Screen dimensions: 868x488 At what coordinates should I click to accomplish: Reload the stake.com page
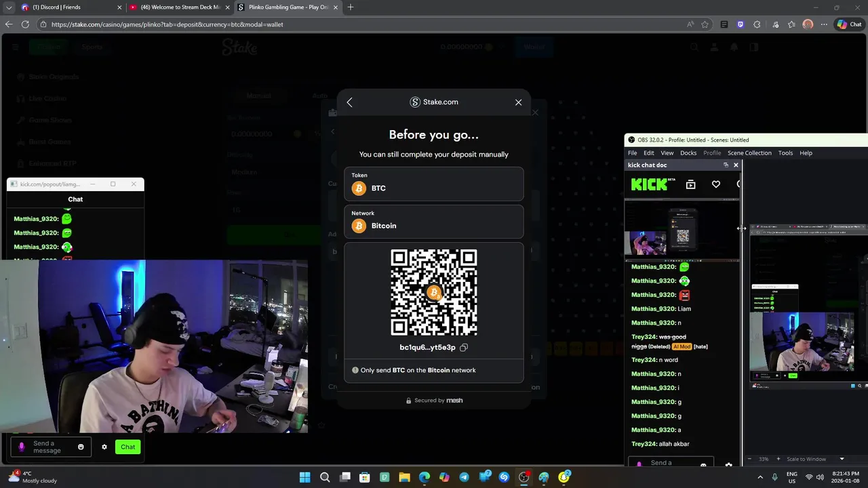[x=25, y=24]
